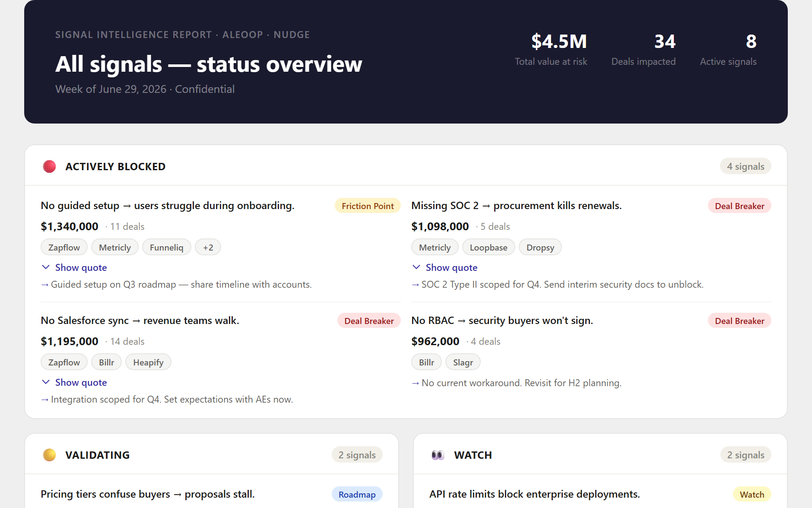Click the Active signals stat in header
This screenshot has width=812, height=508.
[x=728, y=50]
